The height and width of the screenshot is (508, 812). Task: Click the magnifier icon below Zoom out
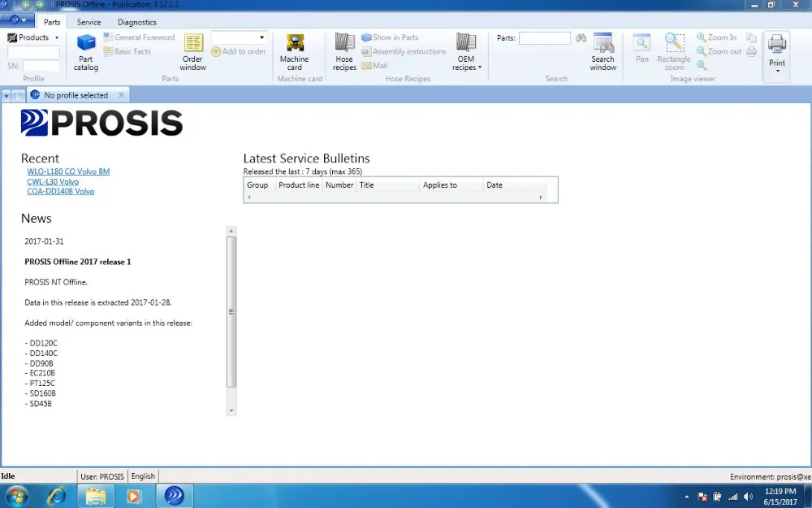click(702, 65)
